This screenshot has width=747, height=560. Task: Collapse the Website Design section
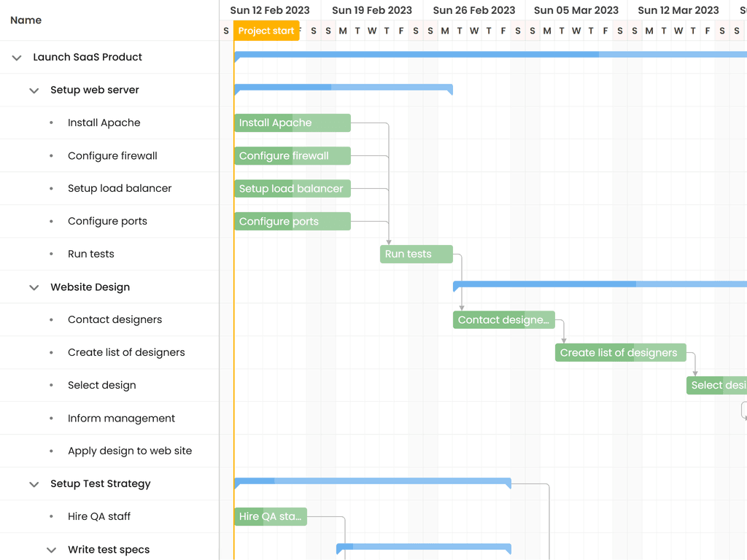coord(34,287)
